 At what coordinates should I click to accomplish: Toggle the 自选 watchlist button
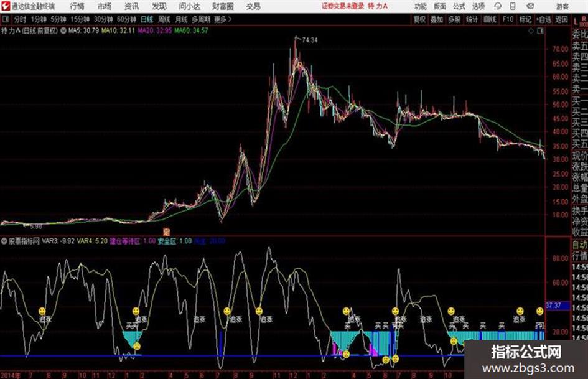[x=544, y=19]
